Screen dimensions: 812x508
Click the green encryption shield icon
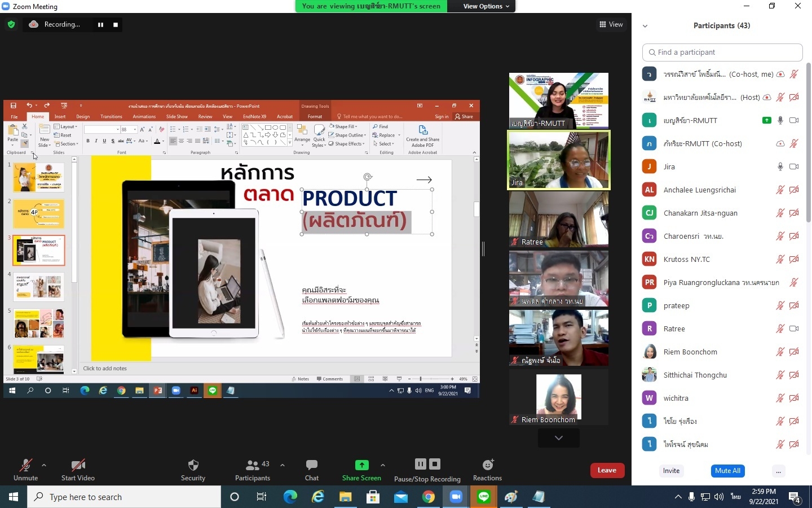[11, 25]
